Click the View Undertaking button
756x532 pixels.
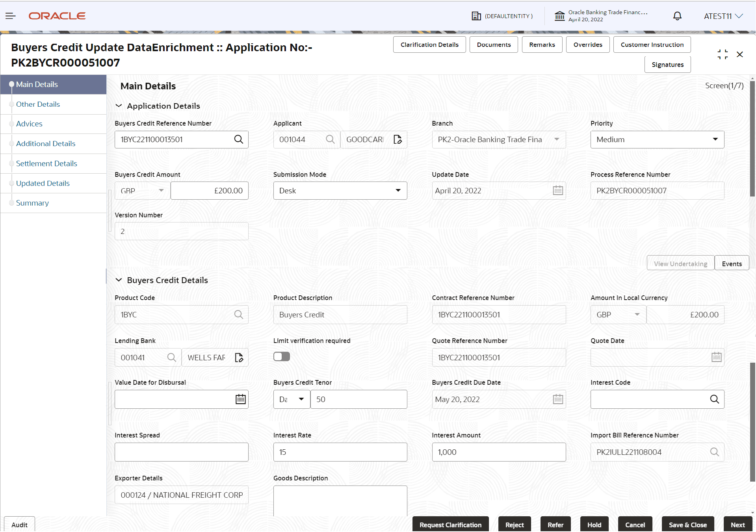680,263
